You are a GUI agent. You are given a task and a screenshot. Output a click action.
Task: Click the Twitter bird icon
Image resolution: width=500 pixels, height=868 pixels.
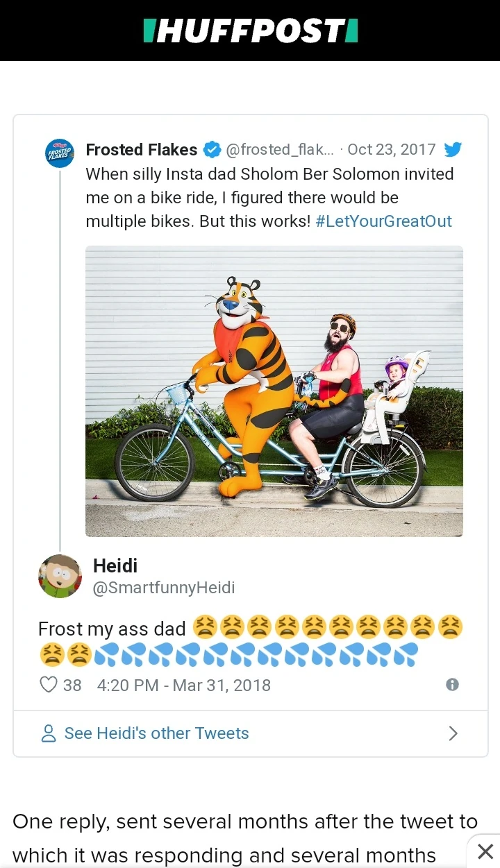(x=453, y=149)
